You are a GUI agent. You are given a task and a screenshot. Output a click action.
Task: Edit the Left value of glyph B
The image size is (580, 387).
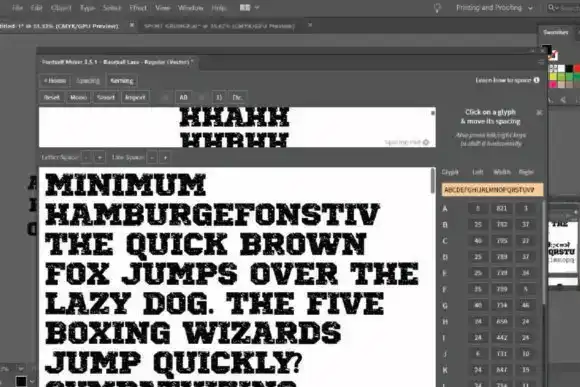point(478,225)
